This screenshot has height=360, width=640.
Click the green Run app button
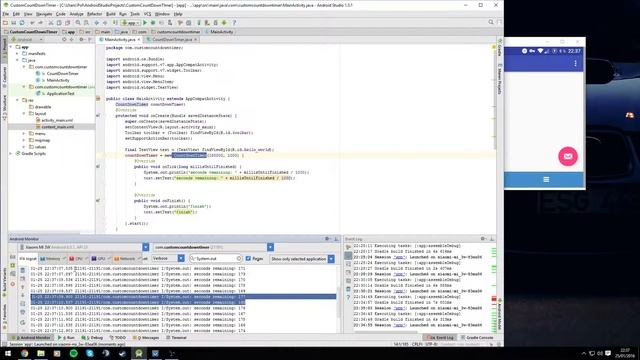tap(145, 23)
